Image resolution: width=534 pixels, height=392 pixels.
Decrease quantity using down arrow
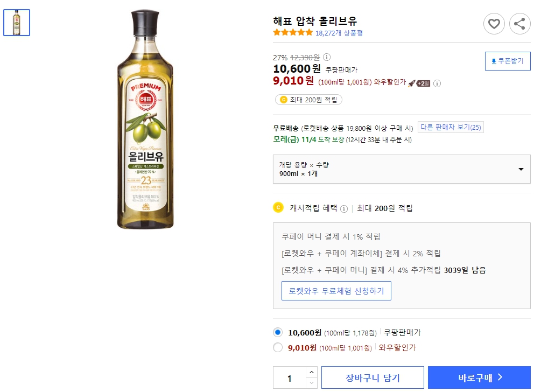tap(312, 382)
